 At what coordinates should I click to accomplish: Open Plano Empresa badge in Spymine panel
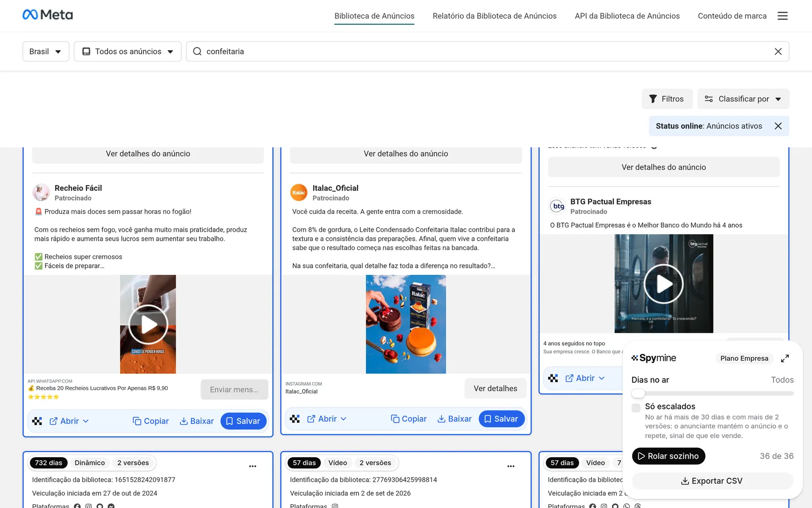click(744, 358)
